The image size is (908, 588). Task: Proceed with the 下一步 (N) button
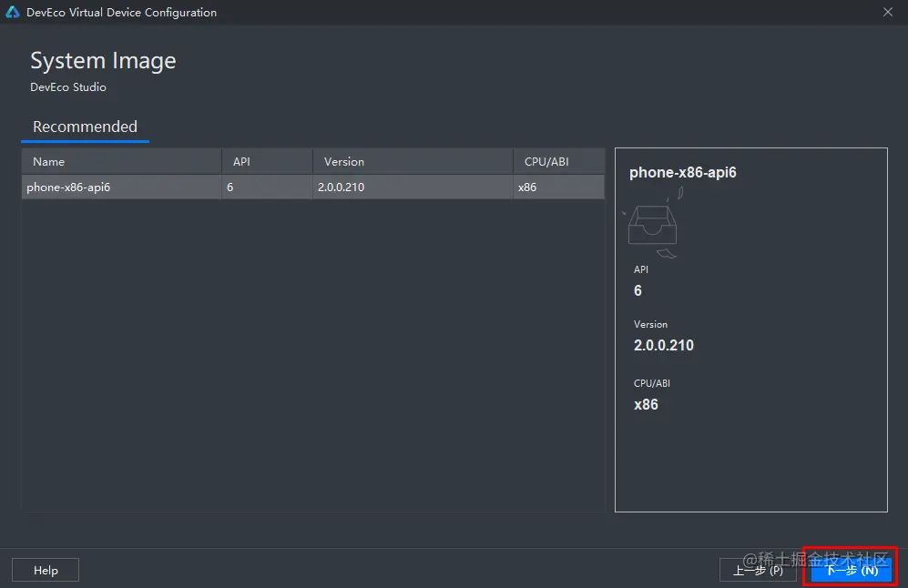click(x=852, y=570)
